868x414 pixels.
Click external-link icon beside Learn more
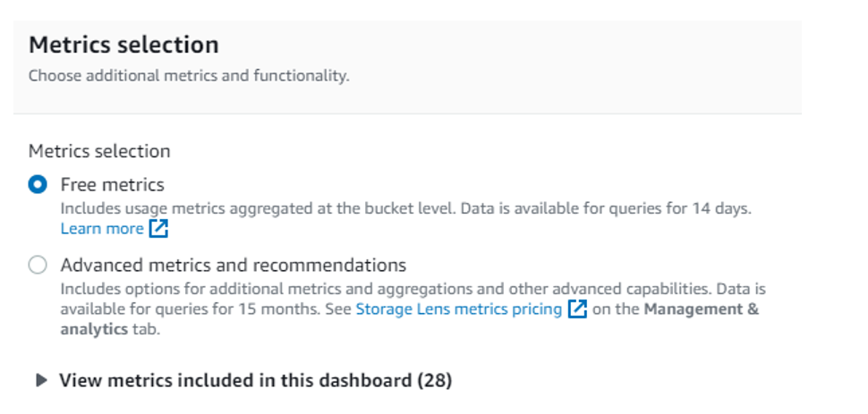(158, 229)
